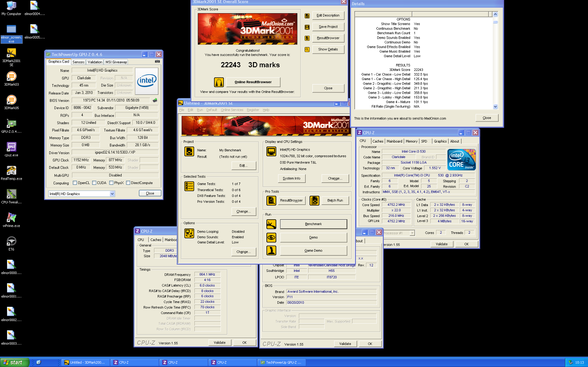Click Edit Description icon in score window
This screenshot has height=367, width=588.
(307, 16)
